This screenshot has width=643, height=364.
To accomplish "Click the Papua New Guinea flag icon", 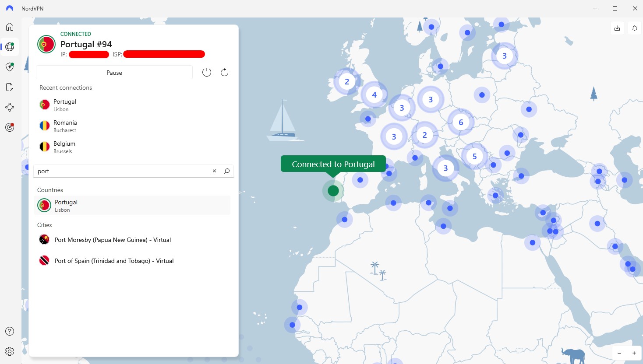I will [x=44, y=240].
